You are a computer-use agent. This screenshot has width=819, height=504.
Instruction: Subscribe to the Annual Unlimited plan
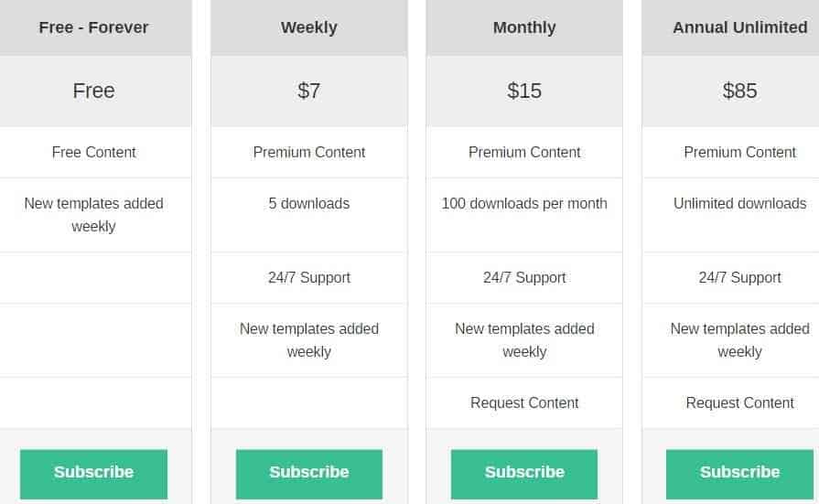tap(739, 473)
